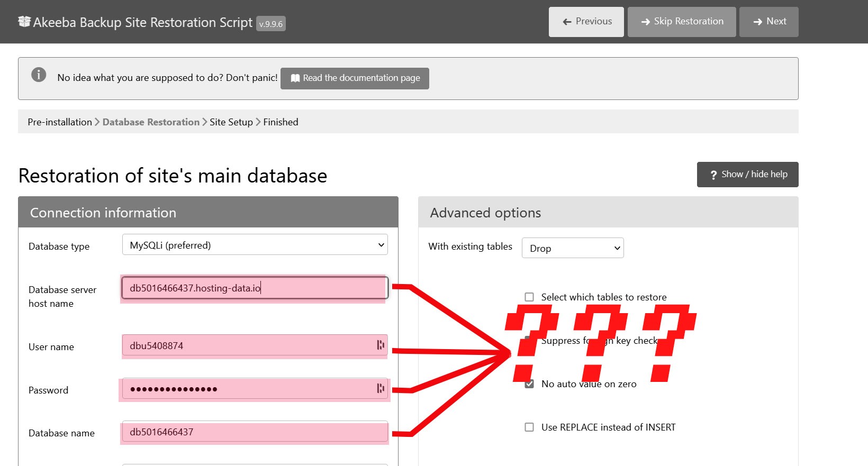Enable Select which tables to restore
Image resolution: width=868 pixels, height=466 pixels.
pos(529,297)
